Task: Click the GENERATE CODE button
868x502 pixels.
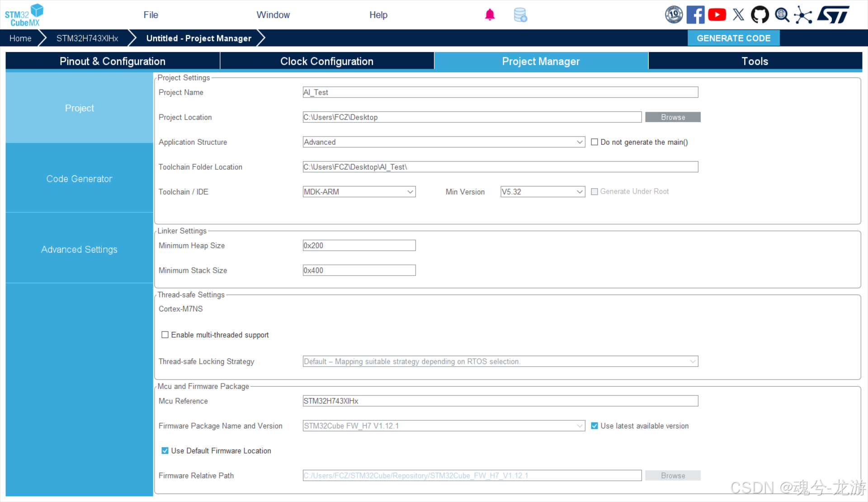Action: 733,38
